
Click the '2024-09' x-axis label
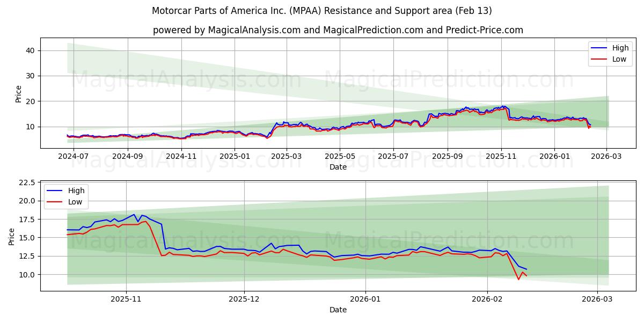click(128, 156)
